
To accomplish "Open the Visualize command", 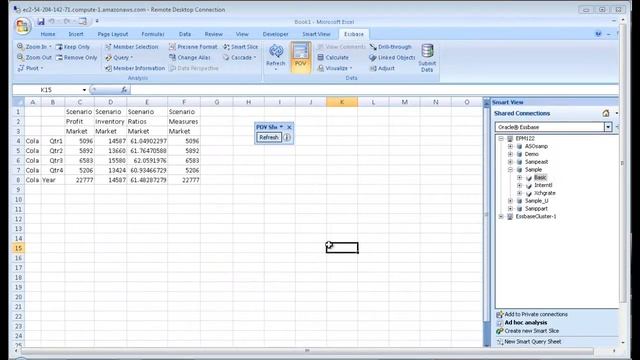I will pos(335,68).
